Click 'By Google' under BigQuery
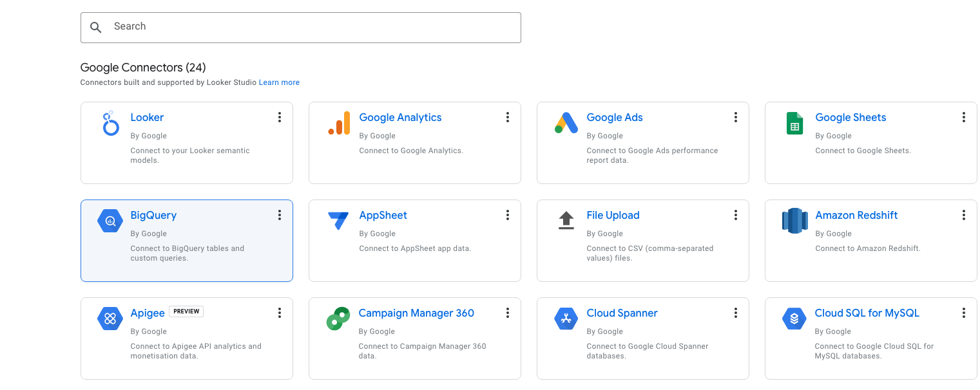 coord(149,234)
